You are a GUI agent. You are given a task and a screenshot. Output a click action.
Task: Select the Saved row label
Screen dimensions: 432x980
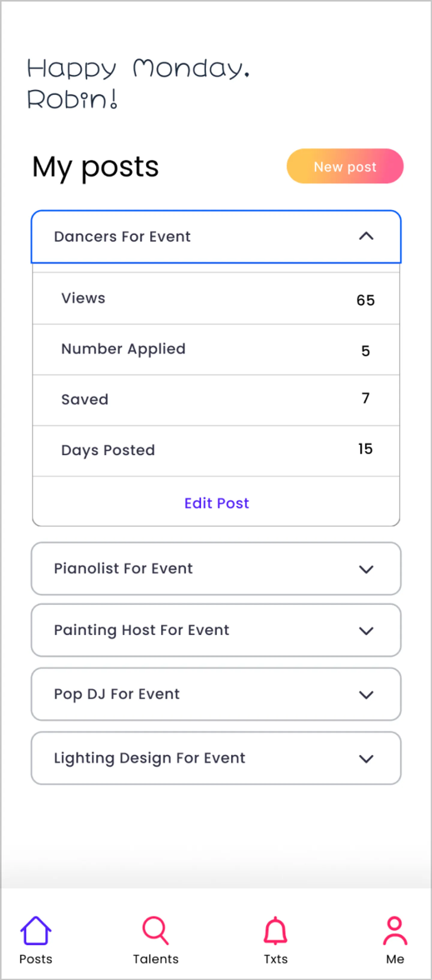tap(85, 399)
